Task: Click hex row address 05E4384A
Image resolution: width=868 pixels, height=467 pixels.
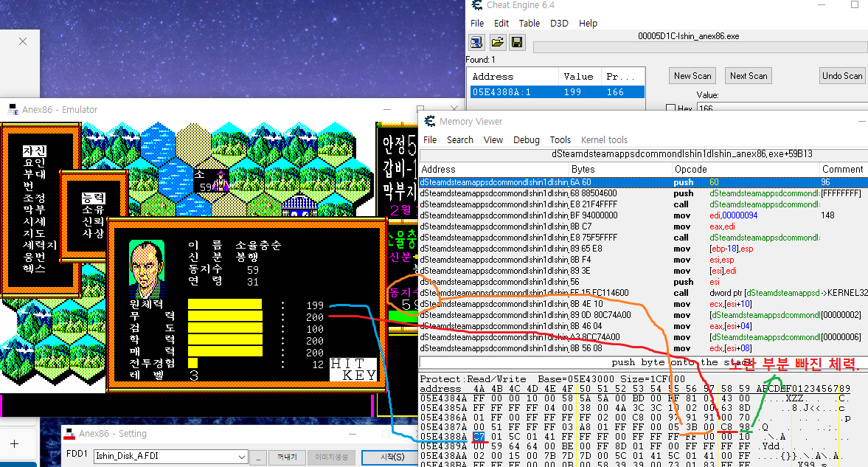Action: coord(443,398)
